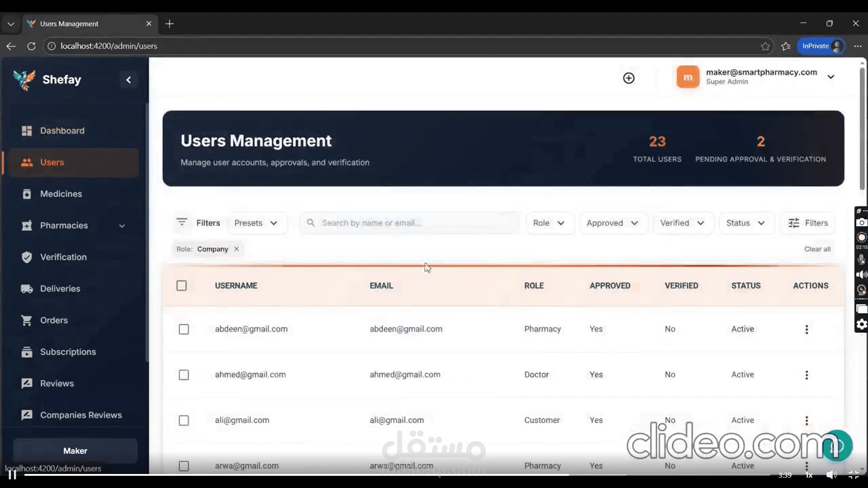Collapse the sidebar with the chevron button

(x=128, y=80)
